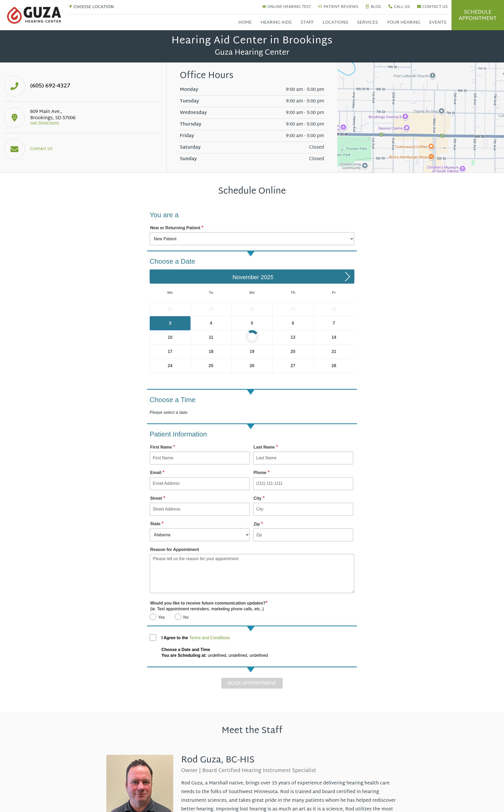
Task: Click the Online Hearing Test icon
Action: (x=264, y=6)
